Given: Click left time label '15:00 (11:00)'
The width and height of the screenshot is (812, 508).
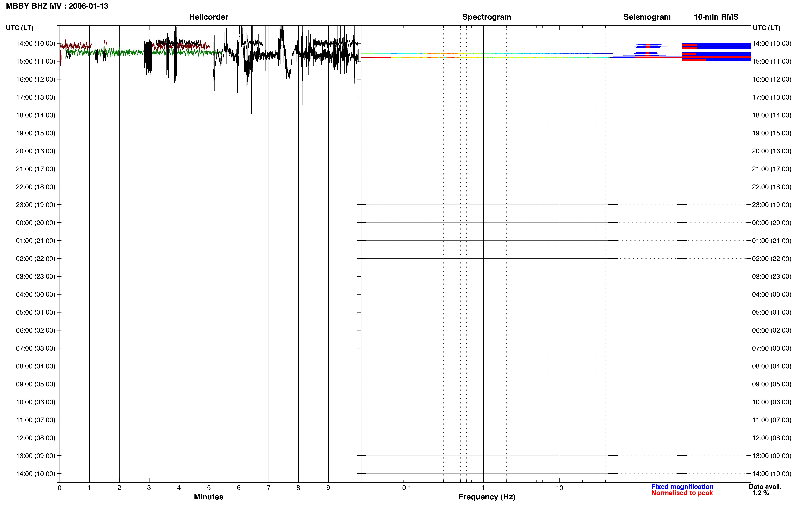Looking at the screenshot, I should pyautogui.click(x=36, y=61).
